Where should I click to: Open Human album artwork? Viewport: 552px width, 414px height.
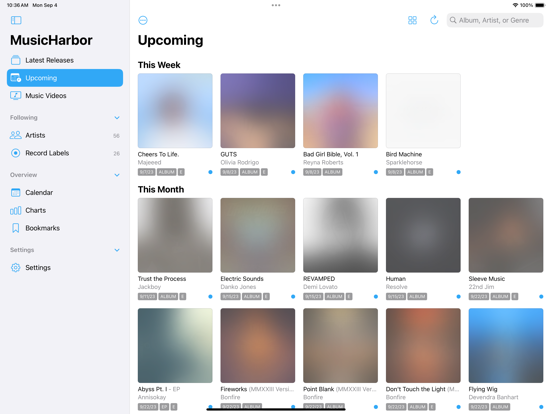(423, 235)
